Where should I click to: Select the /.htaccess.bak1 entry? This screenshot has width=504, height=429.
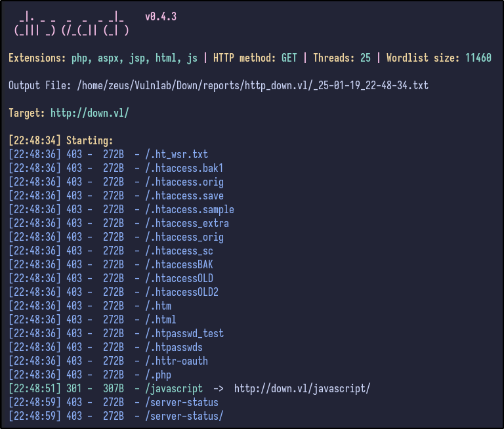(184, 168)
